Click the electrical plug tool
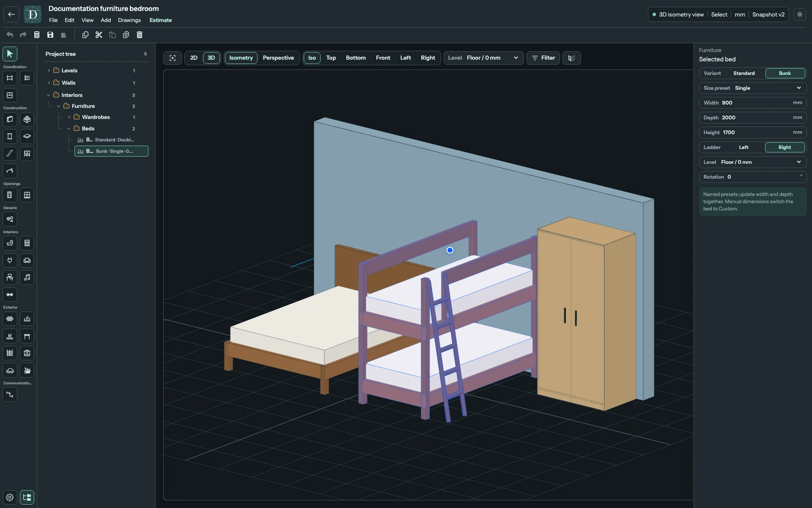Screen dimensions: 812x508 click(10, 260)
